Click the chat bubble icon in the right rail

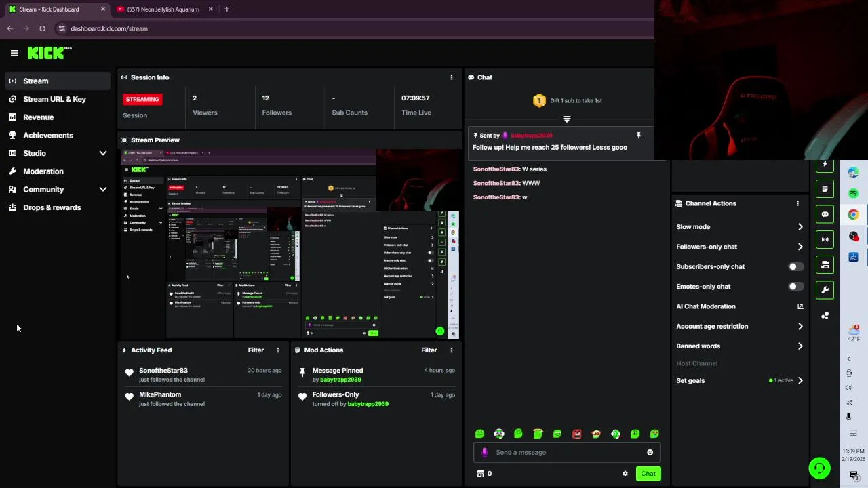tap(825, 214)
